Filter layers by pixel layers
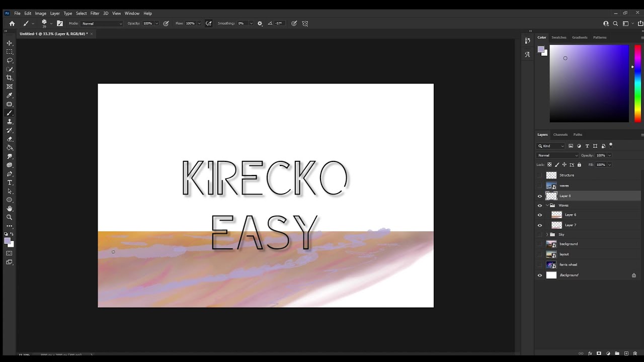This screenshot has height=362, width=644. (571, 146)
